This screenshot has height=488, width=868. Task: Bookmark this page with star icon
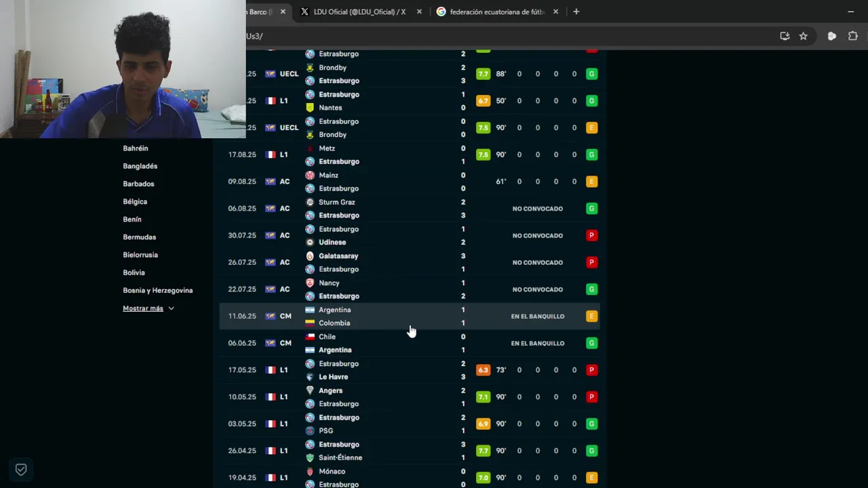(803, 36)
